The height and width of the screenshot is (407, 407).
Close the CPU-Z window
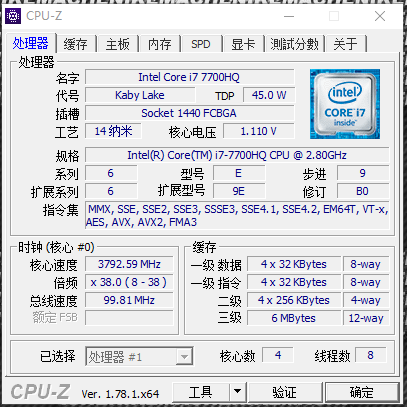(x=380, y=16)
